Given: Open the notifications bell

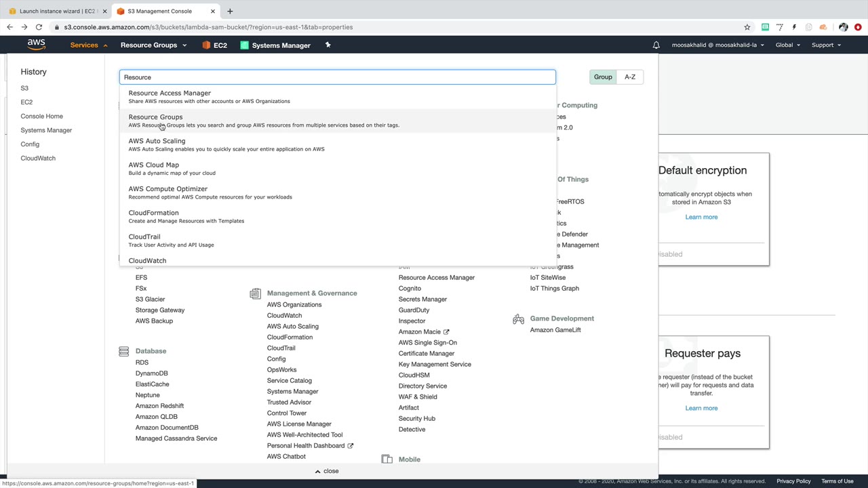Looking at the screenshot, I should coord(656,45).
